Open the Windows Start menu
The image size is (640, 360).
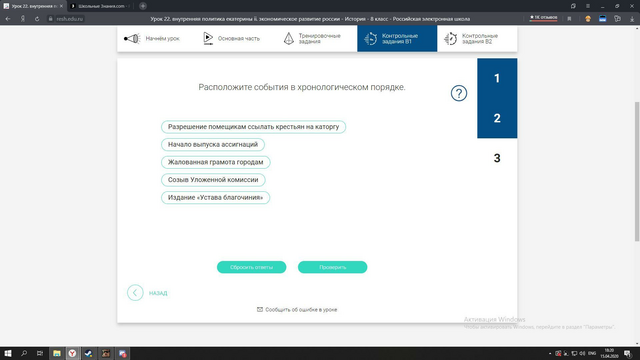click(x=8, y=353)
